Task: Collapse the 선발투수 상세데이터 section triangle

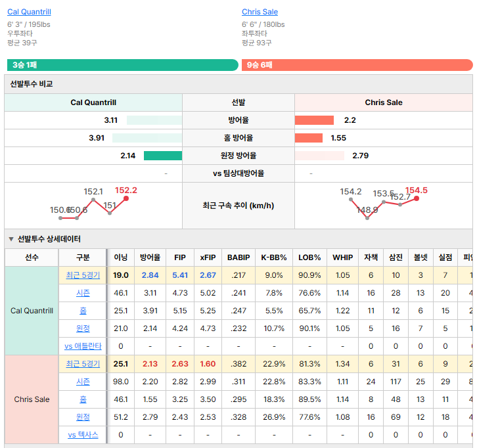Action: [x=11, y=239]
